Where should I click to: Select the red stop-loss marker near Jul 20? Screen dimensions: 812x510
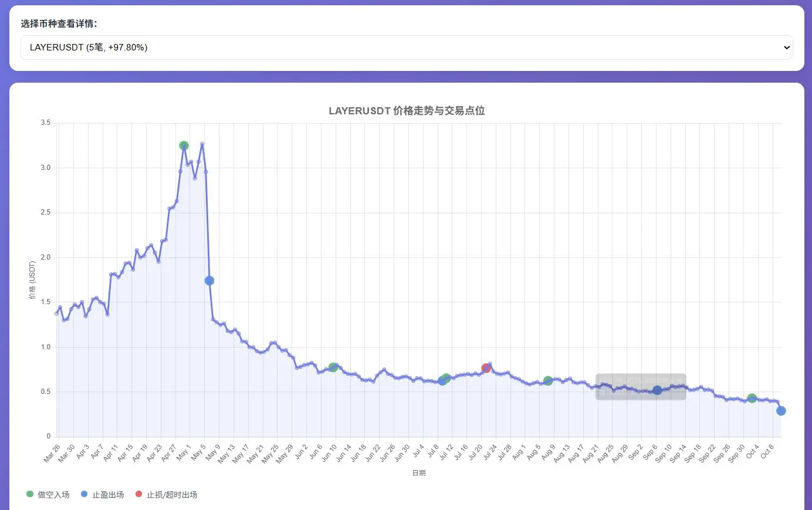point(486,368)
